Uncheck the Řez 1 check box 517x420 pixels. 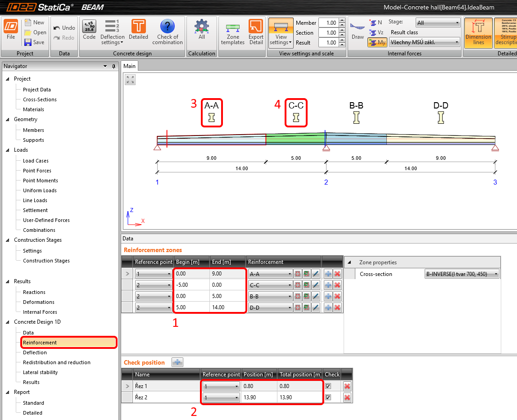(328, 386)
